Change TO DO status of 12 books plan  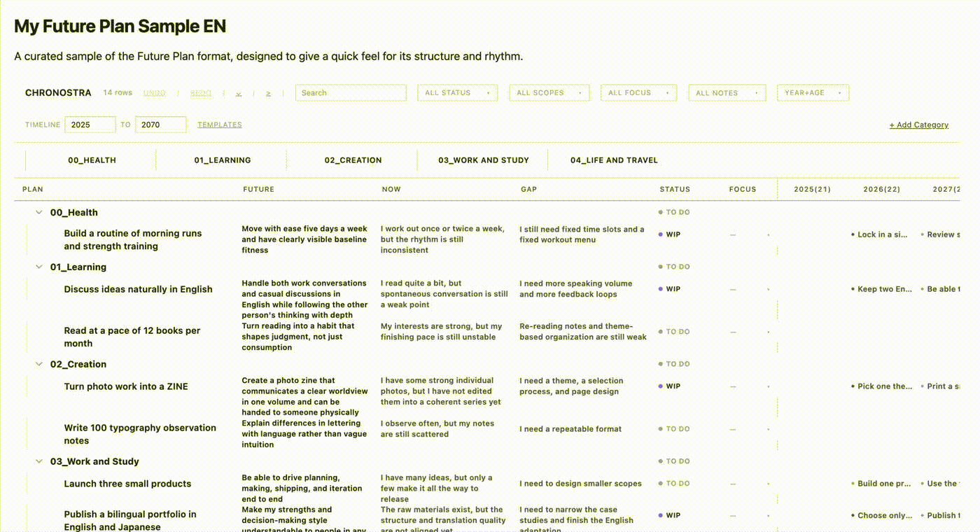pyautogui.click(x=674, y=332)
